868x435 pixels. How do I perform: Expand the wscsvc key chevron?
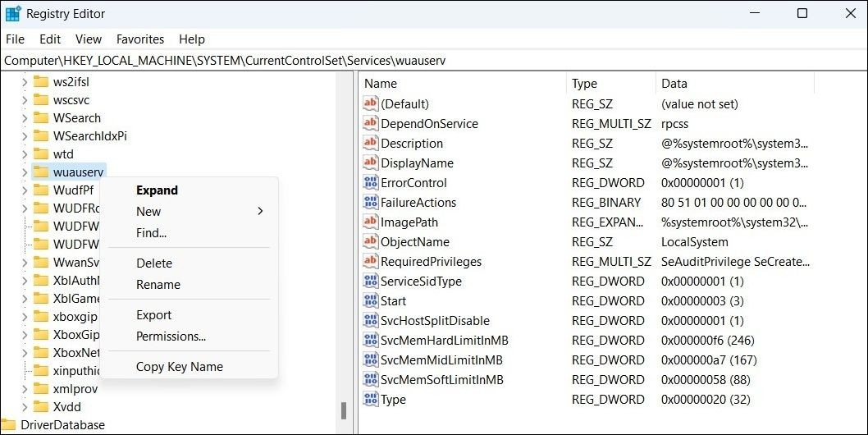pyautogui.click(x=25, y=100)
